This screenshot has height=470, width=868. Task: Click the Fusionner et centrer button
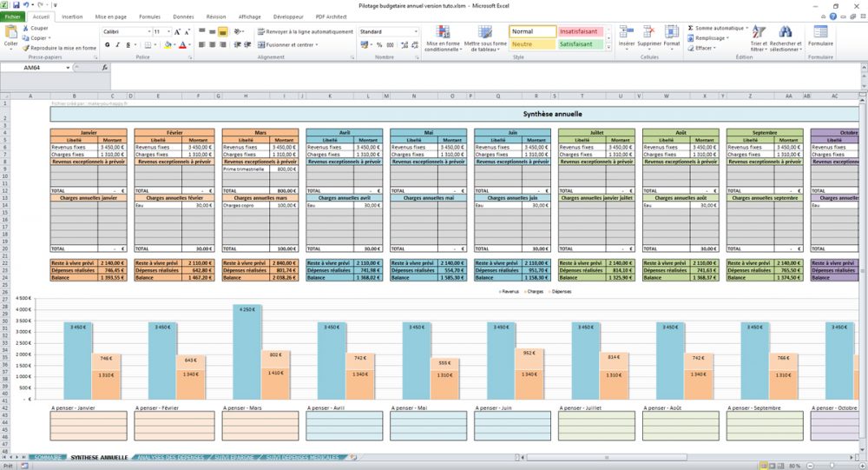pos(290,44)
